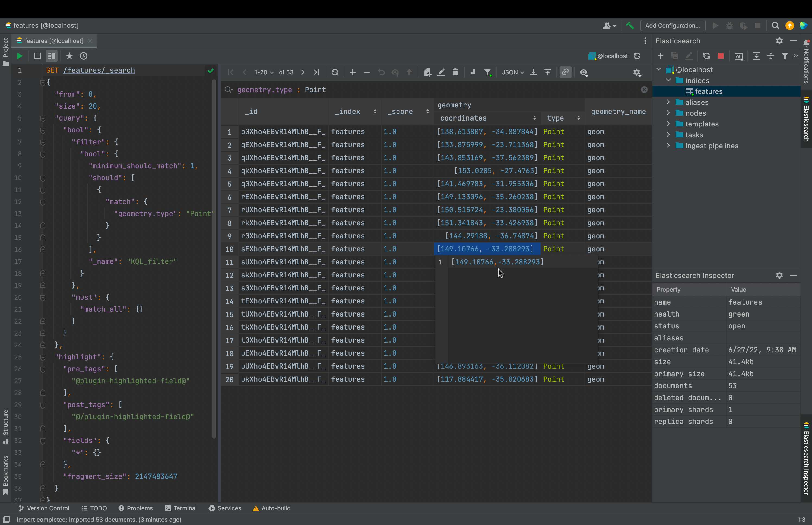Toggle favorite star in run toolbar
This screenshot has width=812, height=525.
pyautogui.click(x=69, y=56)
